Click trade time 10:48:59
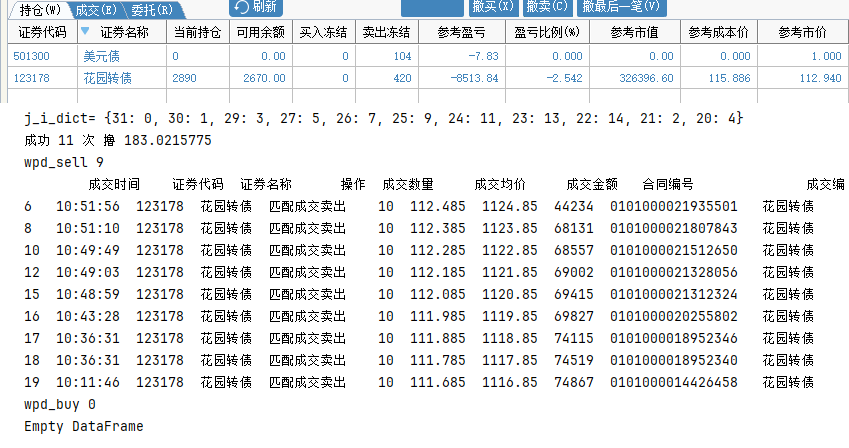The width and height of the screenshot is (849, 448). point(88,294)
